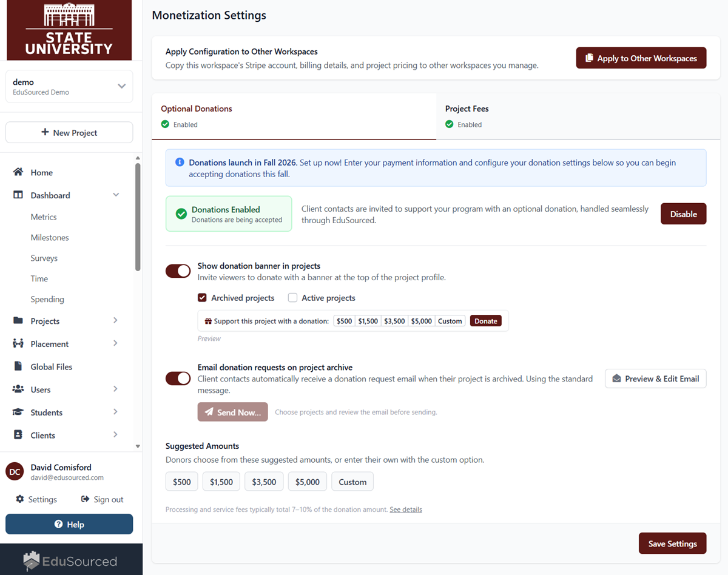Expand the Students menu chevron
Viewport: 728px width, 575px height.
click(115, 412)
